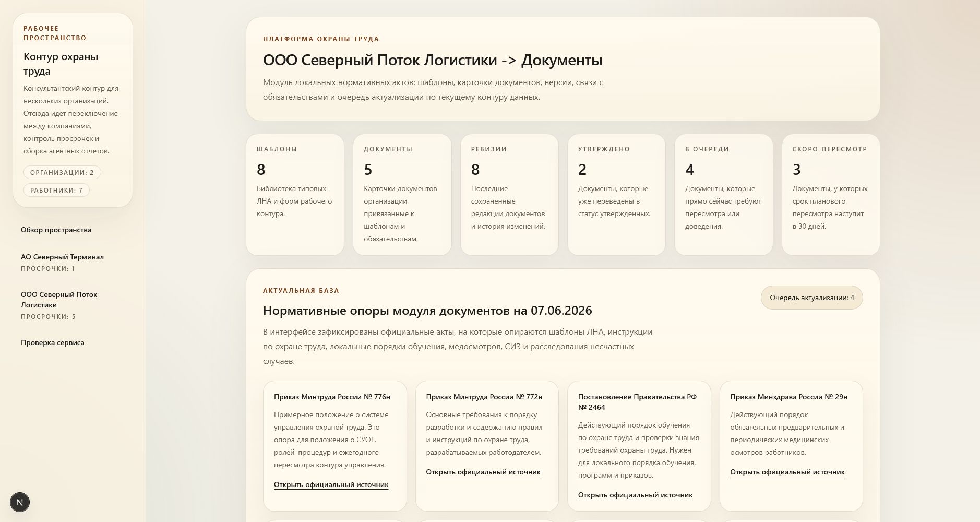980x522 pixels.
Task: Click heading ООО Северный Поток Логистики -> Документы
Action: pyautogui.click(x=433, y=60)
